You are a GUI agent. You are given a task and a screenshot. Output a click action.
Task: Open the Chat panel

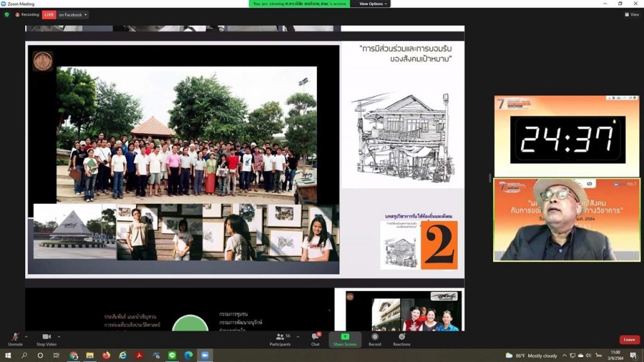point(316,339)
